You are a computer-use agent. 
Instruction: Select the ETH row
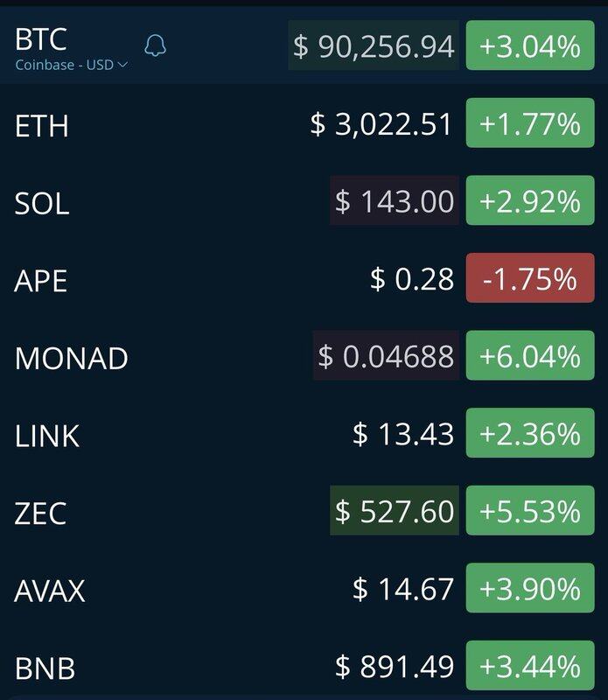[42, 125]
